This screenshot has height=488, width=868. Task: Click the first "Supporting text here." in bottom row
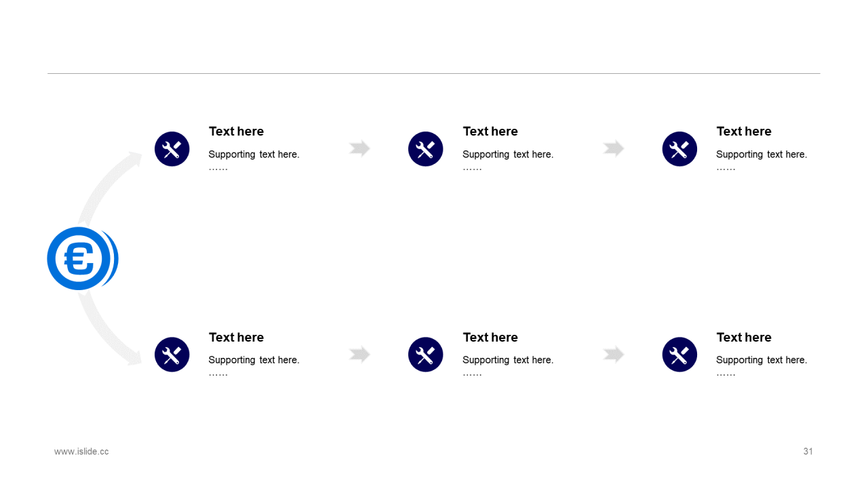[254, 360]
